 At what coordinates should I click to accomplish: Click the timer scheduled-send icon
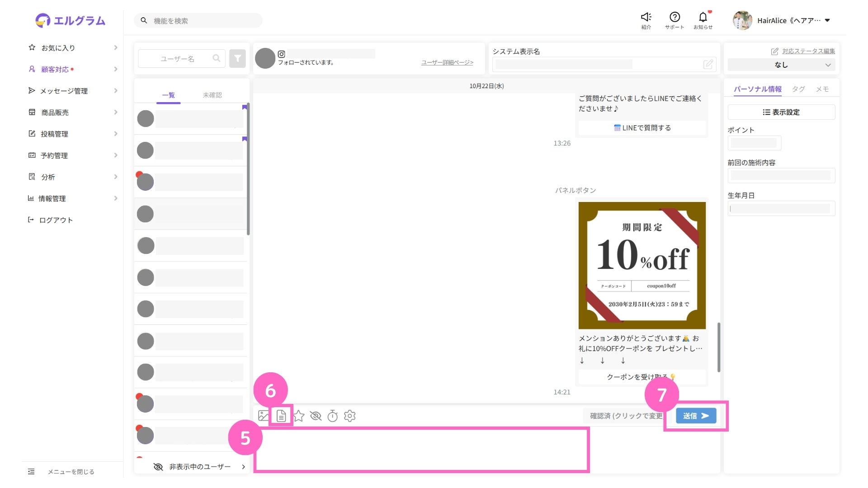tap(333, 416)
